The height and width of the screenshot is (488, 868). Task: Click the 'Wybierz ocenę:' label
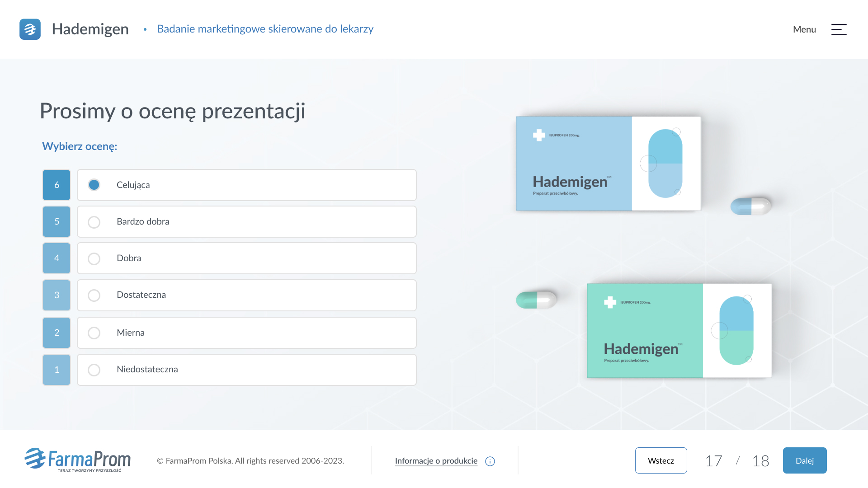point(80,146)
